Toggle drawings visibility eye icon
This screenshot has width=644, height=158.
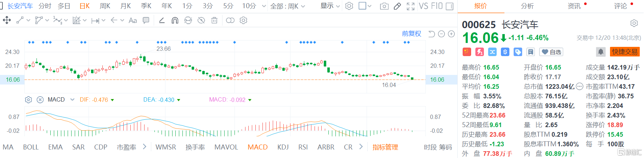201,20
